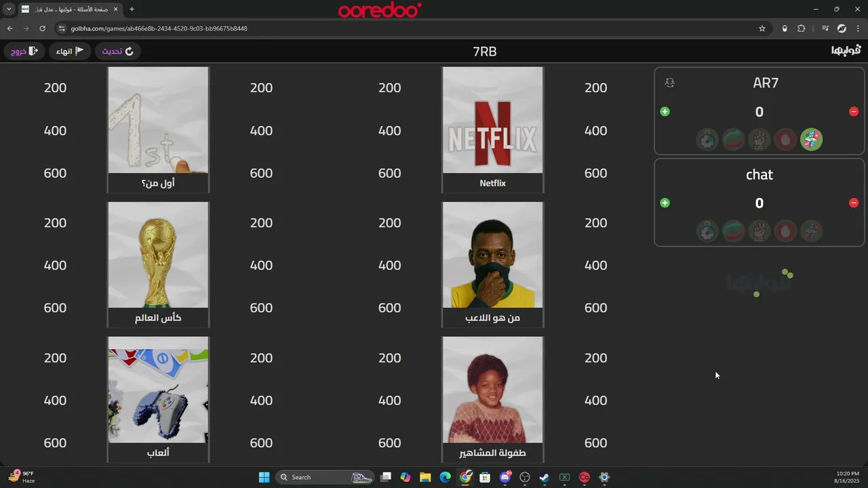
Task: Pick 600 on left of Netflix card
Action: pos(389,173)
